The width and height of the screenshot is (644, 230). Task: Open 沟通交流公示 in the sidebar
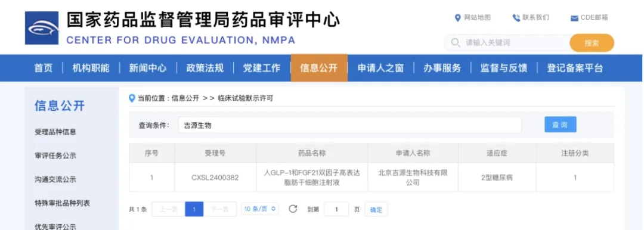55,179
